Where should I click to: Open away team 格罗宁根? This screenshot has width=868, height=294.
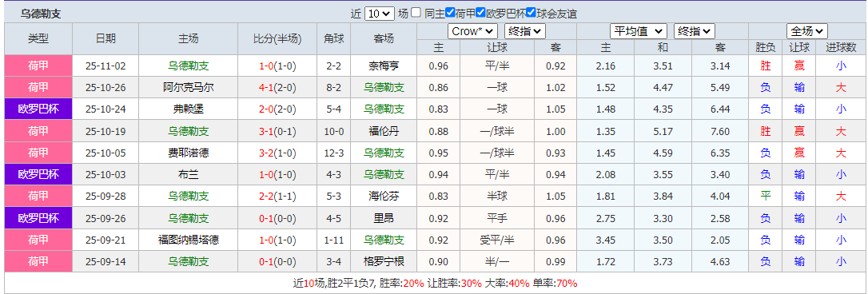[384, 261]
